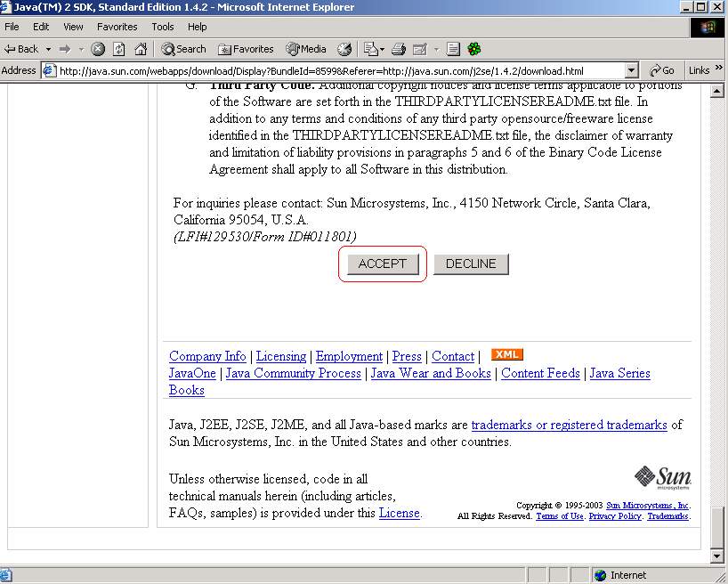
Task: Open the Media toolbar button
Action: [306, 49]
